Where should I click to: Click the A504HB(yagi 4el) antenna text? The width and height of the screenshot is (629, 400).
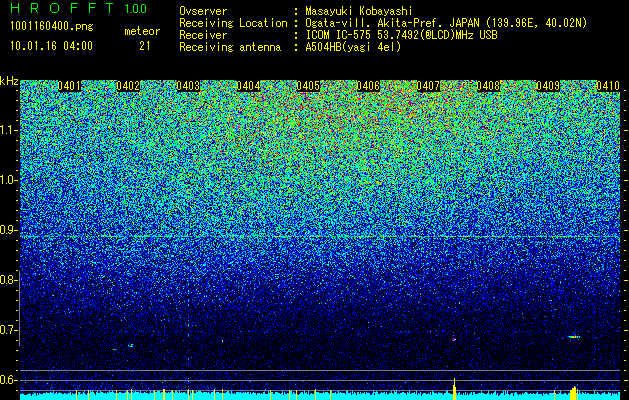tap(353, 47)
